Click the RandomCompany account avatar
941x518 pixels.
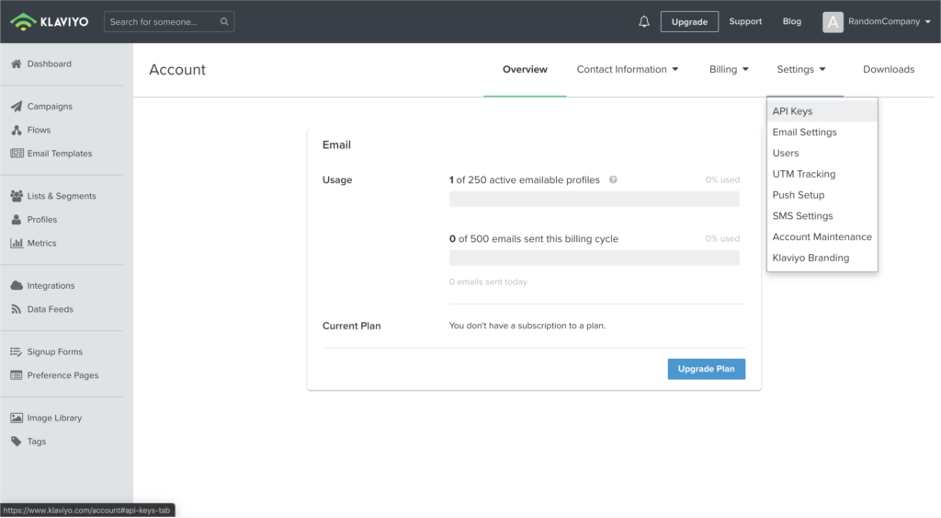[832, 22]
